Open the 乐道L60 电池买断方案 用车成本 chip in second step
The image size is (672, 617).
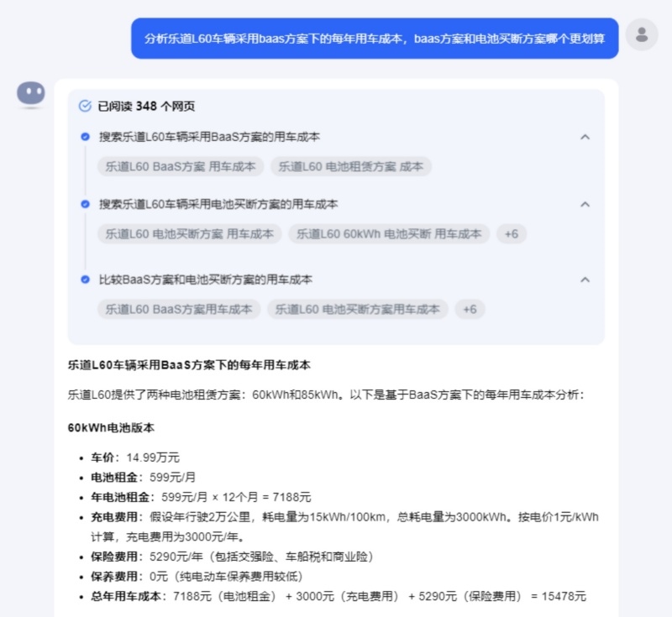coord(190,233)
